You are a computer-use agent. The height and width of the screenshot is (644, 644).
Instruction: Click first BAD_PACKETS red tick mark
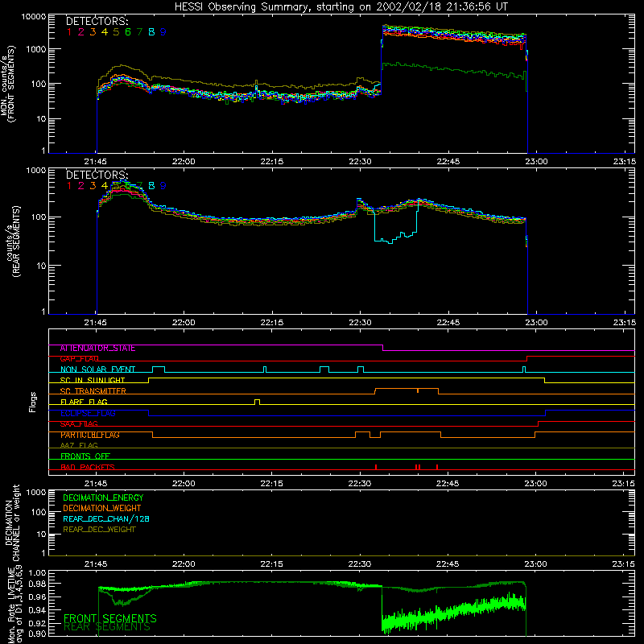click(x=376, y=467)
